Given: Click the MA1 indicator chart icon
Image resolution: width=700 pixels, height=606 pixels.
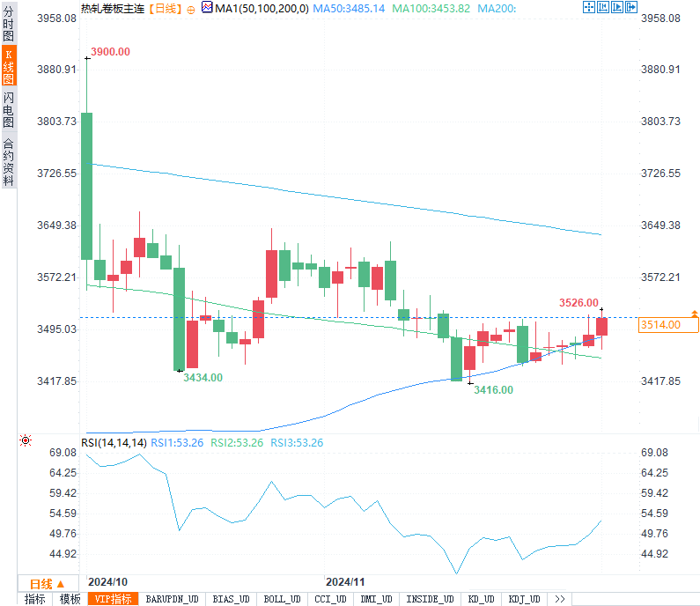Looking at the screenshot, I should 207,7.
